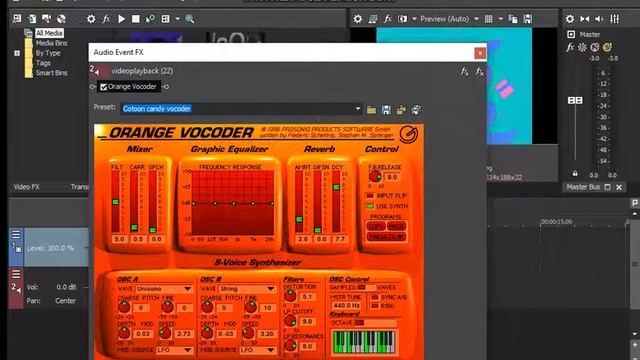The width and height of the screenshot is (640, 360).
Task: Click the last preset icon right of folder-arrow icon
Action: (x=416, y=110)
